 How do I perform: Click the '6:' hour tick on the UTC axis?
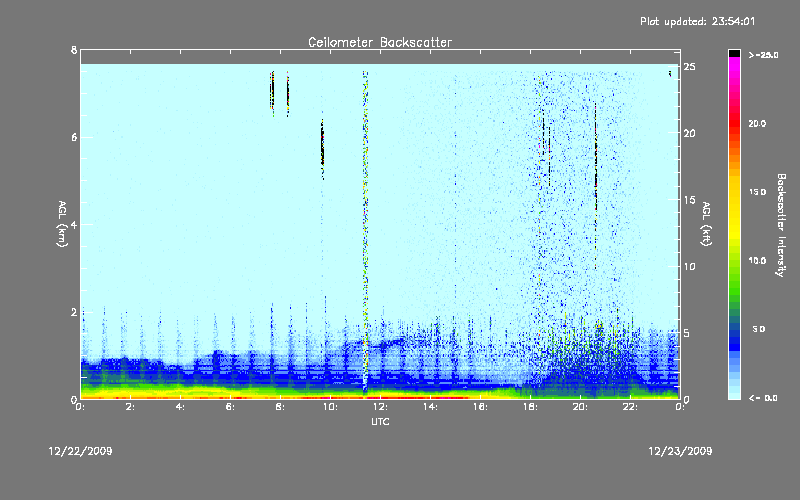(230, 407)
